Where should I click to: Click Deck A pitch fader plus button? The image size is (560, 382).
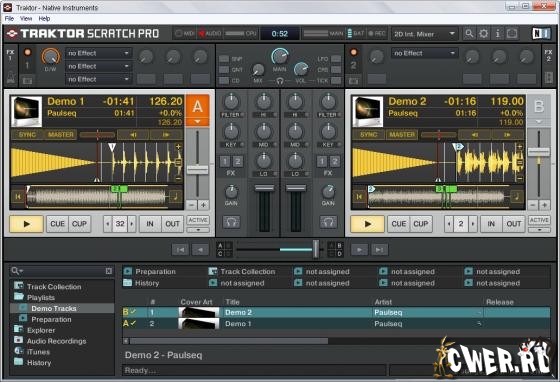click(x=203, y=205)
